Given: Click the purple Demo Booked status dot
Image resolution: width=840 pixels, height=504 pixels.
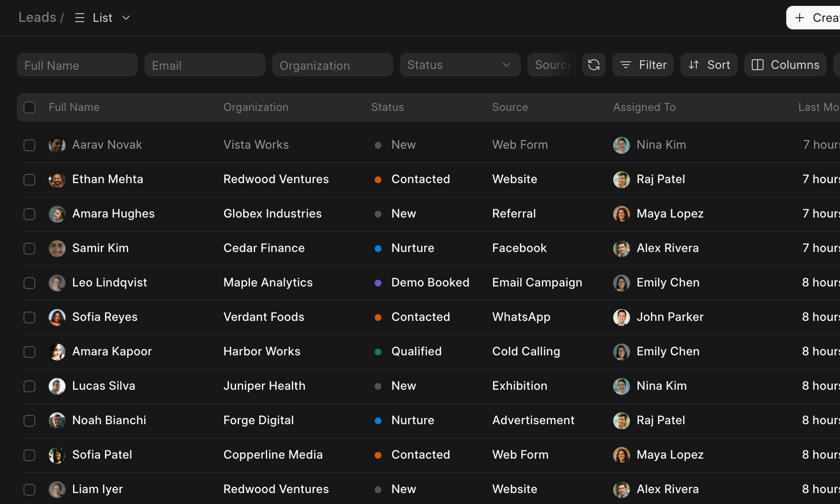Looking at the screenshot, I should [378, 283].
